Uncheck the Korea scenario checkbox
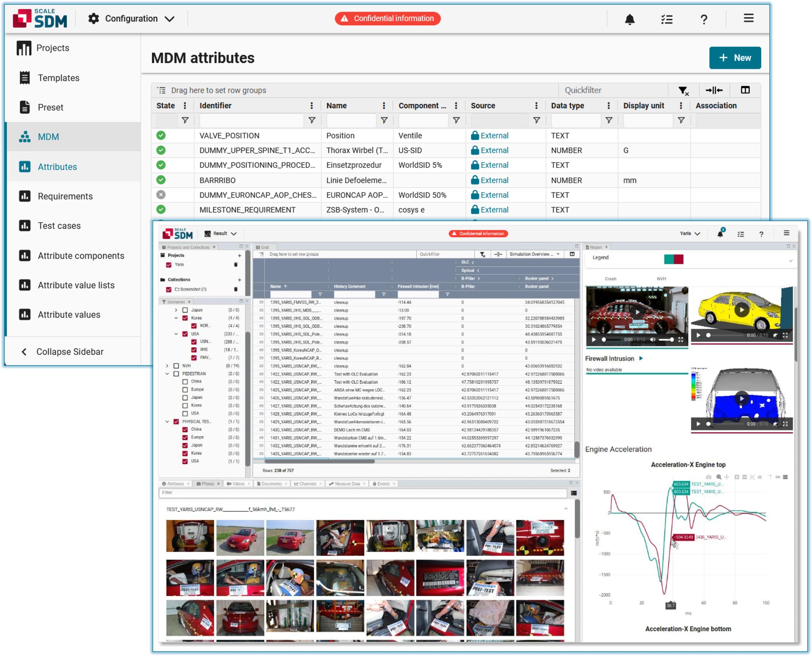The height and width of the screenshot is (656, 812). coord(185,318)
